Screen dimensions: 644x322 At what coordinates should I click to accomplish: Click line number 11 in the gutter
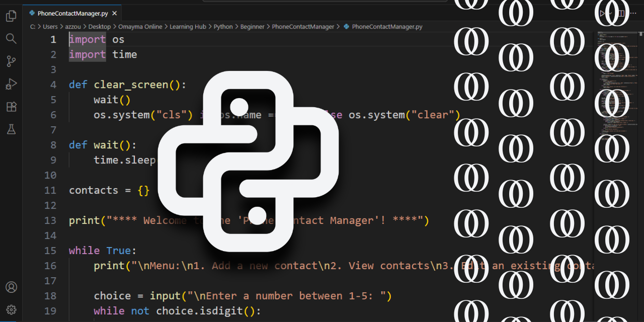pyautogui.click(x=50, y=190)
